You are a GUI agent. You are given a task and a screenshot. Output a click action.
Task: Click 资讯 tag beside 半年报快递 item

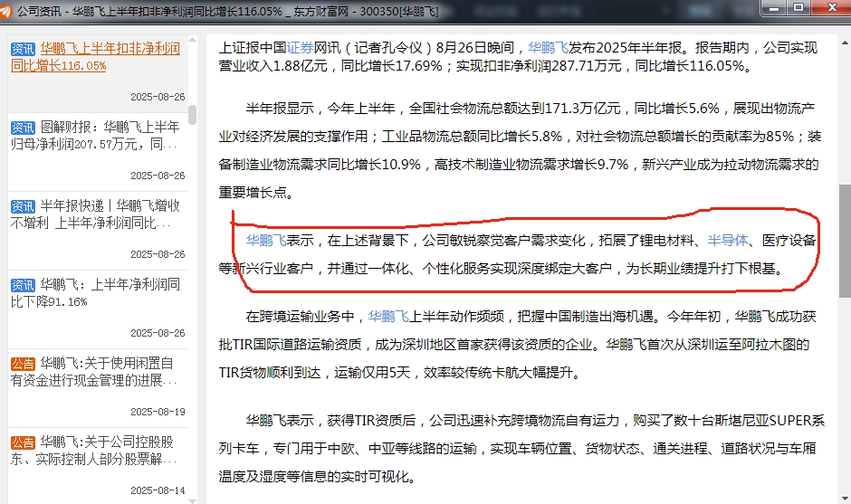[x=23, y=206]
